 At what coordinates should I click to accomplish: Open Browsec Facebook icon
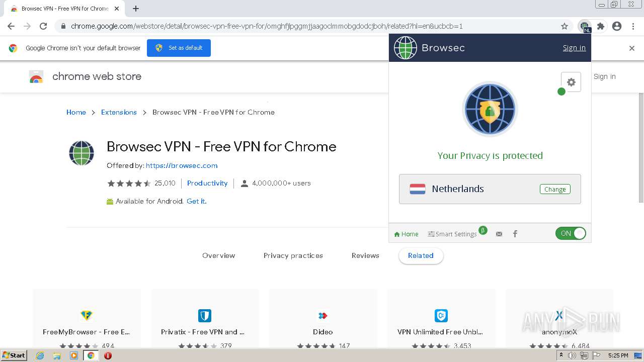(x=515, y=234)
